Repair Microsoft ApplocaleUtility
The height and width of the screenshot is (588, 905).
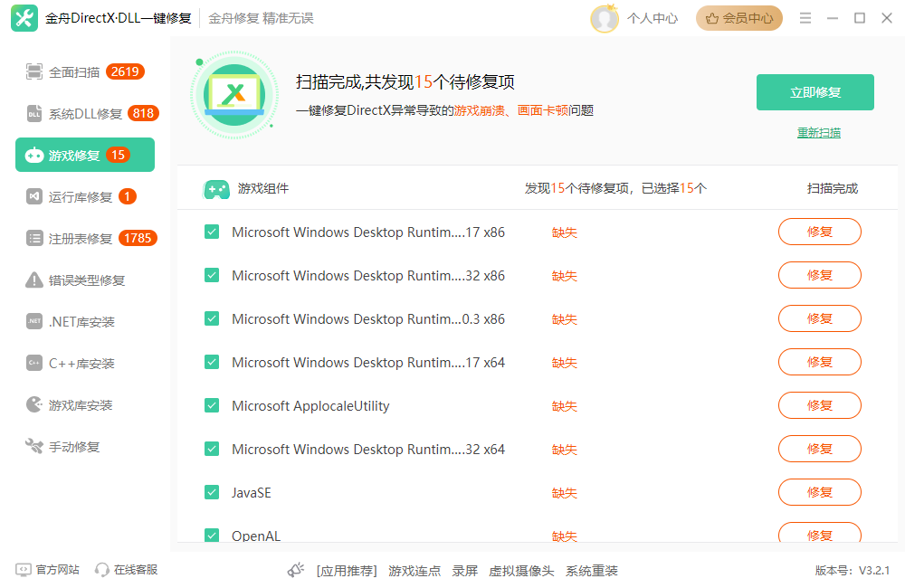820,405
